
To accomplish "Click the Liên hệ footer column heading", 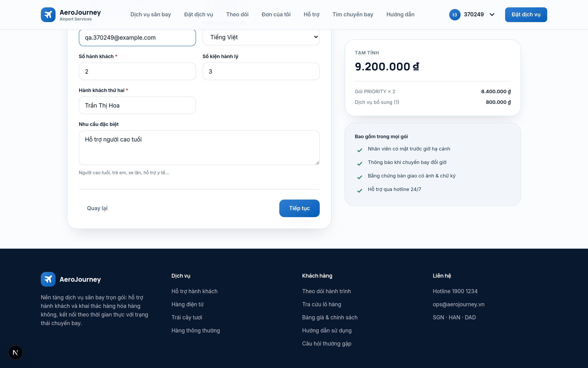I will tap(442, 276).
